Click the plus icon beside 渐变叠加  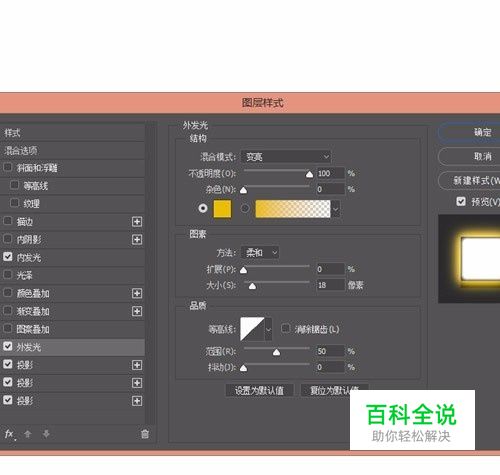(x=137, y=311)
